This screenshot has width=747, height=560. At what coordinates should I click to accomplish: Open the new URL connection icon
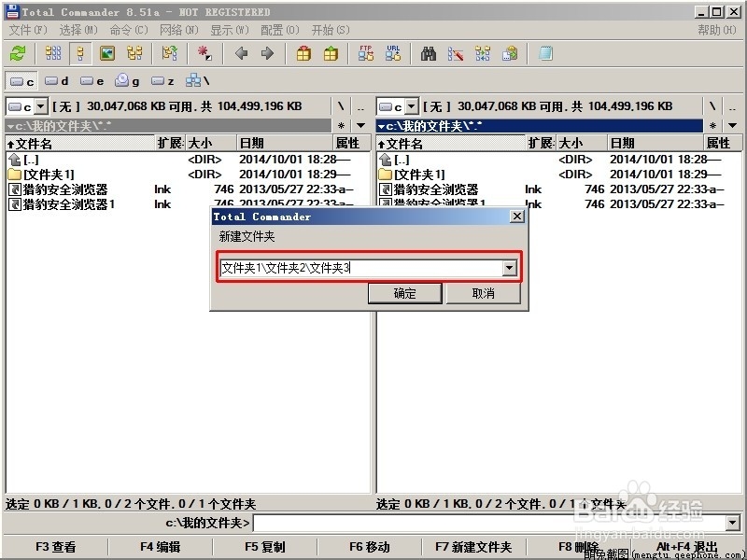point(393,53)
